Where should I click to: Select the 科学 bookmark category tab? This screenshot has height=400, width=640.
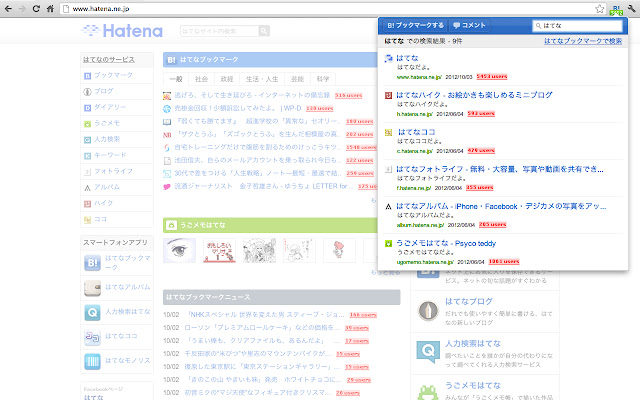(322, 79)
